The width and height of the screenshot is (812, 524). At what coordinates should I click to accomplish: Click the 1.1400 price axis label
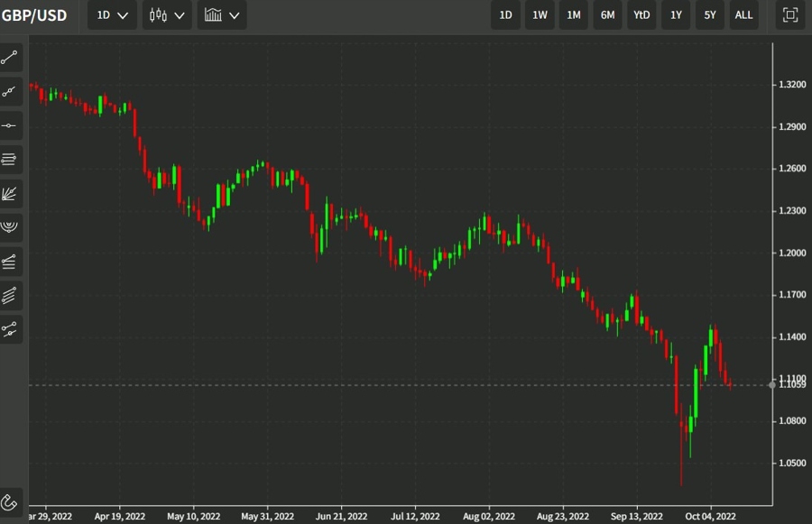792,336
